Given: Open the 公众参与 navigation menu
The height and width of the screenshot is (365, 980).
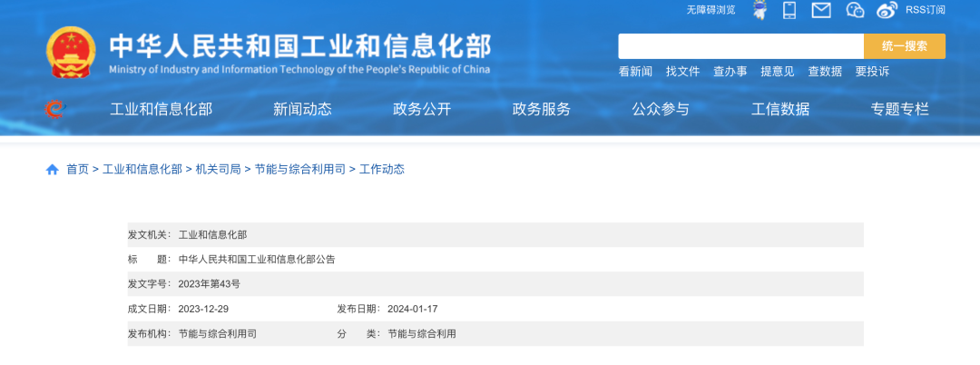Looking at the screenshot, I should coord(661,109).
